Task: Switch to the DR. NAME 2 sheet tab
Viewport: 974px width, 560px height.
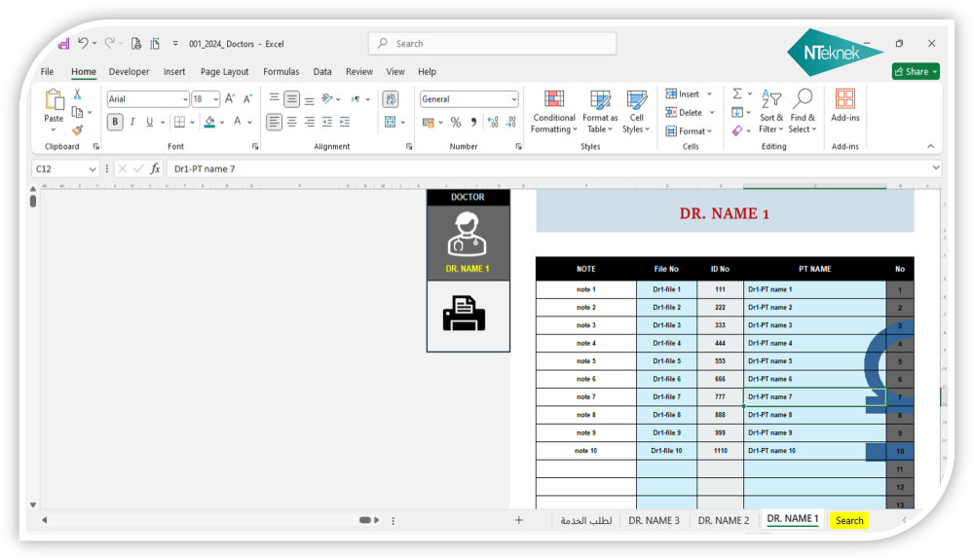Action: [724, 520]
